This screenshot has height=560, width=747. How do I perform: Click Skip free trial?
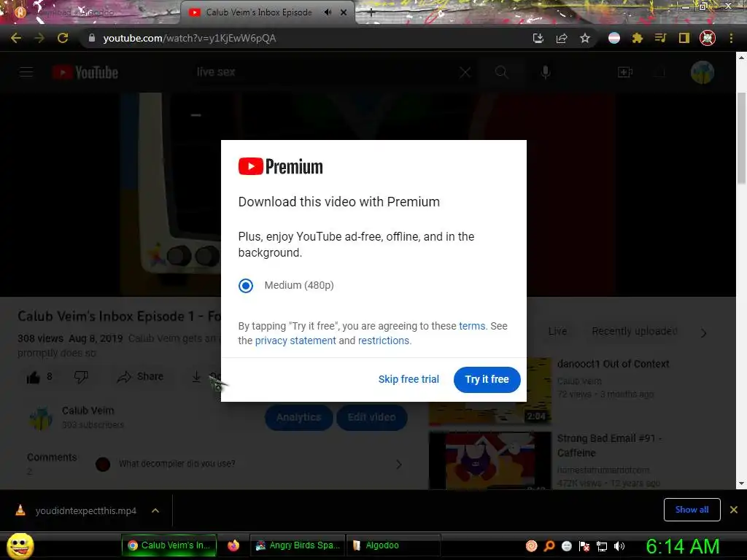pos(409,379)
